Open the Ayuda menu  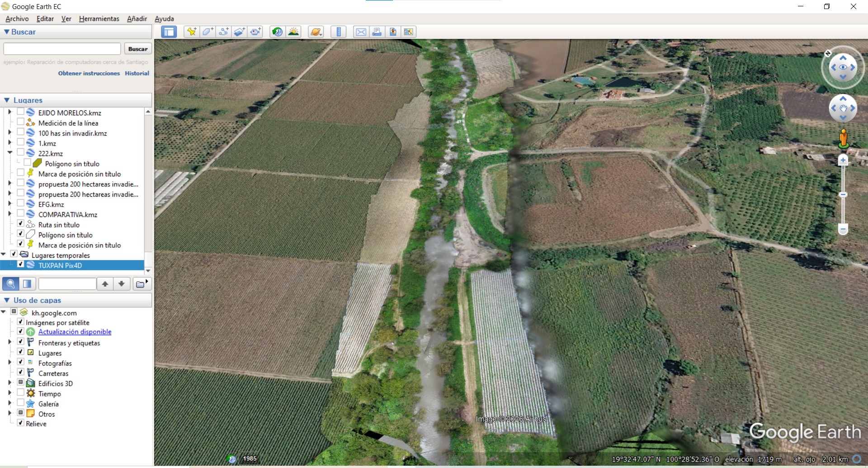164,19
